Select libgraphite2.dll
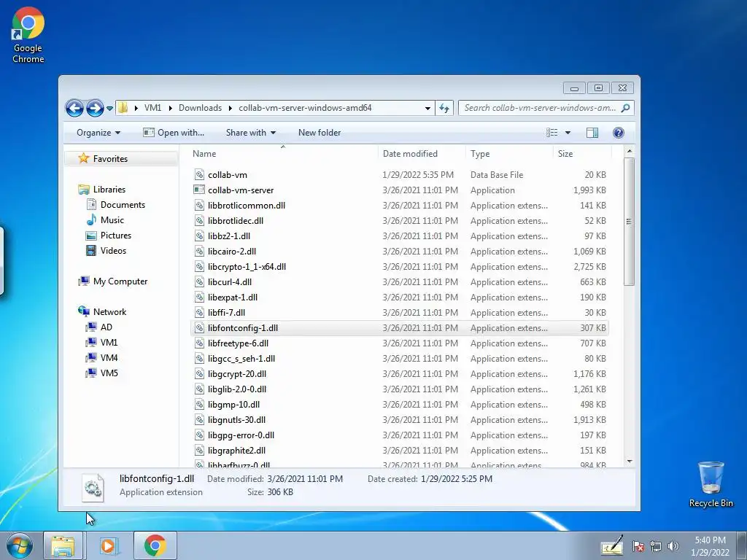The image size is (747, 560). pos(399,451)
